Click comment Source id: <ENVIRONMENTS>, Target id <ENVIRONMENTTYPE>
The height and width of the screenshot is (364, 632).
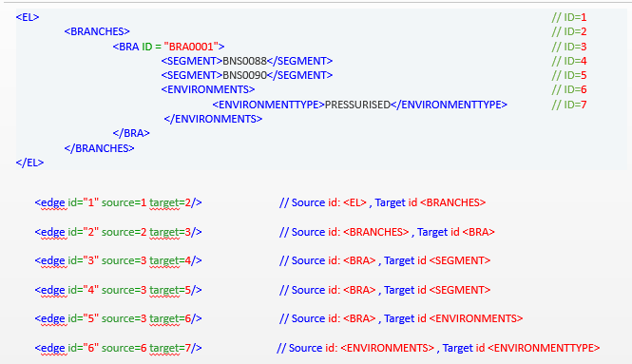pyautogui.click(x=438, y=348)
